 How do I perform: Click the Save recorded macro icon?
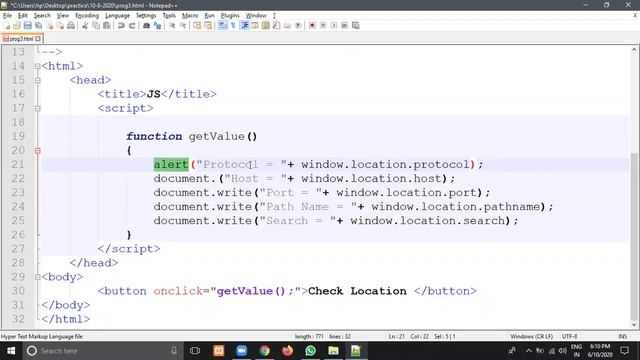[x=356, y=25]
